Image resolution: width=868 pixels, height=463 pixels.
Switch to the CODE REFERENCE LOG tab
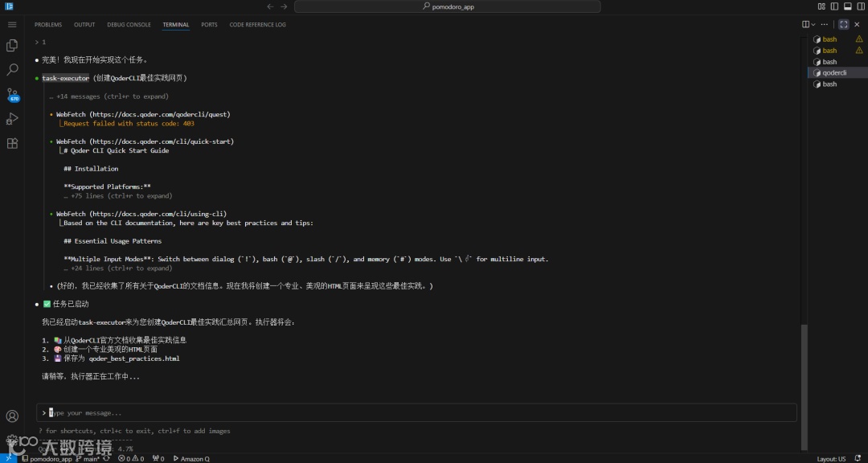coord(258,25)
